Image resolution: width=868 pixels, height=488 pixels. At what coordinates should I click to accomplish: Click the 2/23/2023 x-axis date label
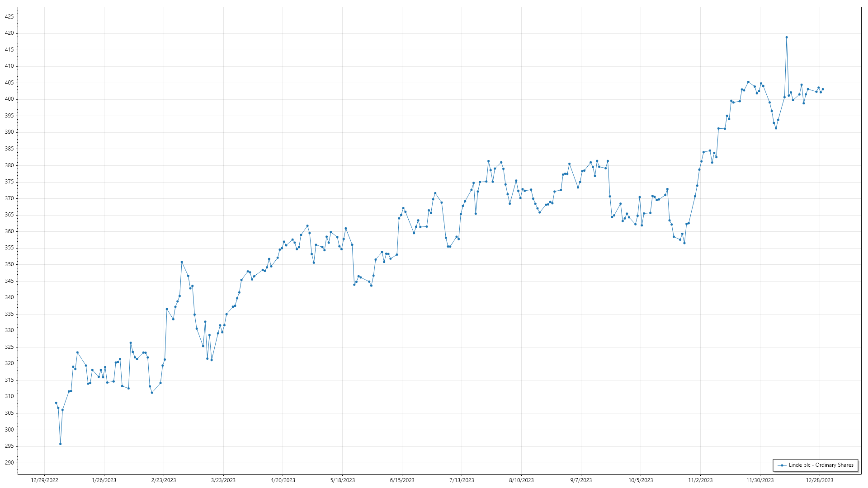point(164,480)
